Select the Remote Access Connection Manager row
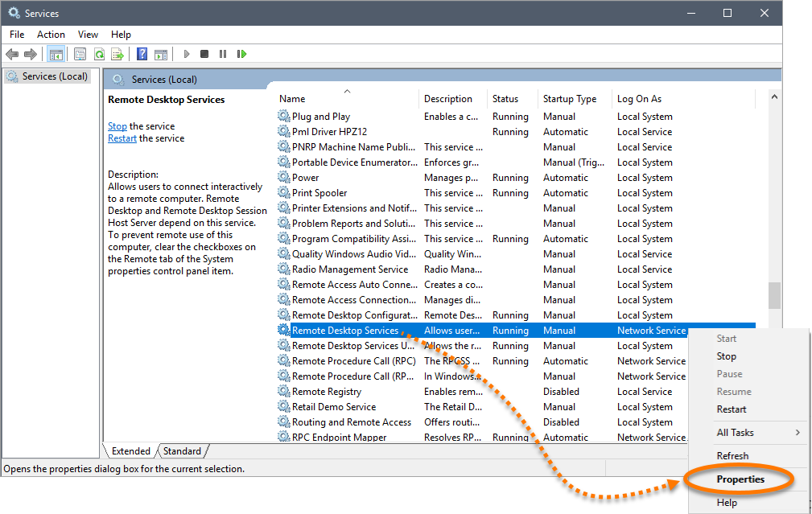812x514 pixels. point(516,300)
